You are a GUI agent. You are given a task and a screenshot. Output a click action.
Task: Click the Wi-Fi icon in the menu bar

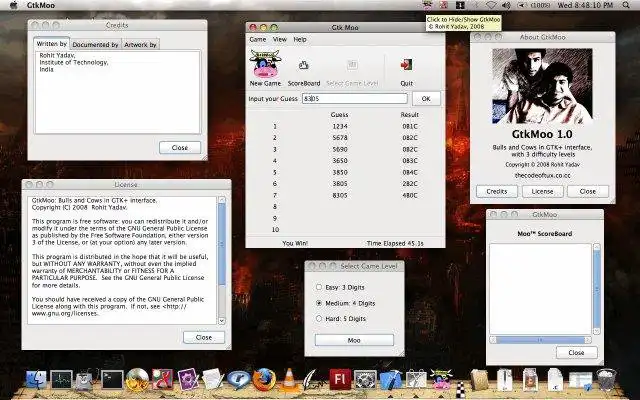point(491,5)
